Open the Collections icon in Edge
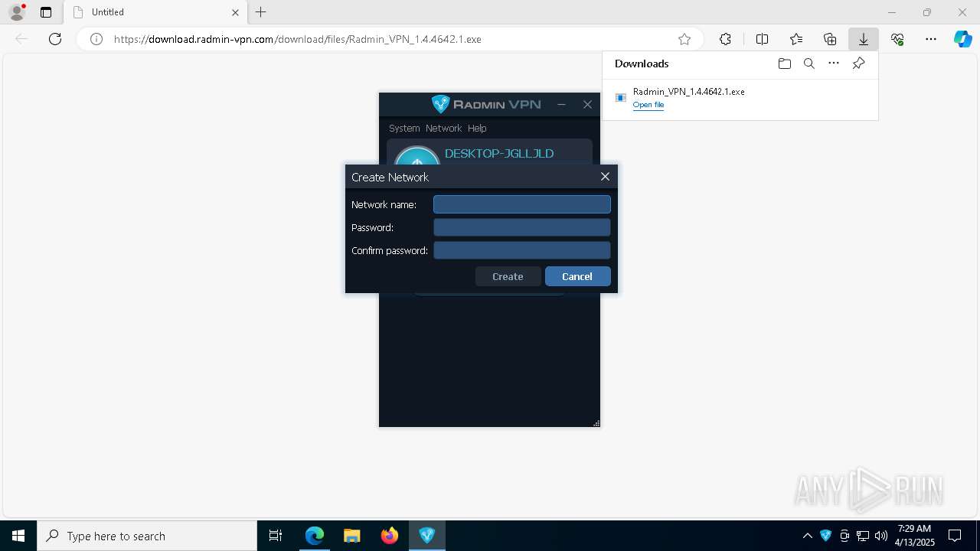Image resolution: width=980 pixels, height=551 pixels. click(830, 39)
